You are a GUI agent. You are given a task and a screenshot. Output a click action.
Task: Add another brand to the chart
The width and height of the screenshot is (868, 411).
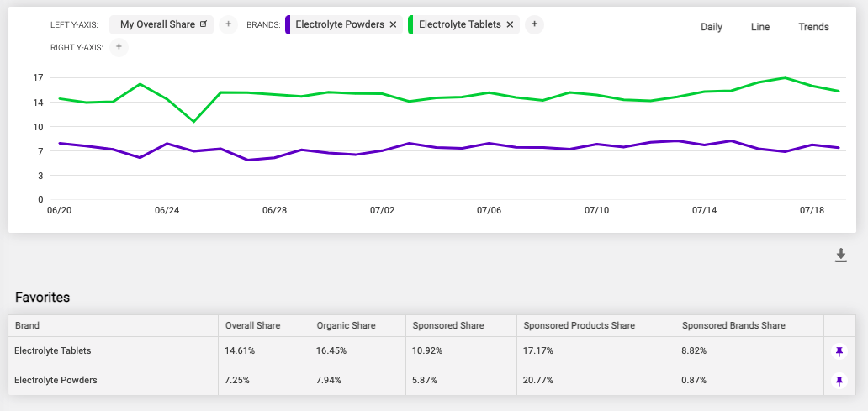click(534, 24)
